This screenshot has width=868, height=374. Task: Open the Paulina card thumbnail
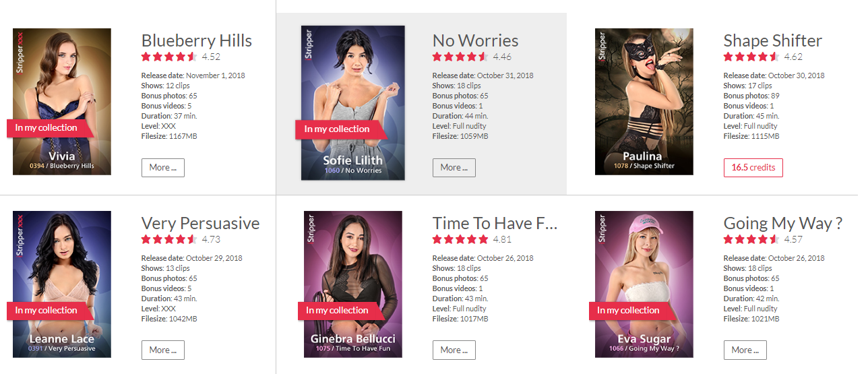[644, 102]
